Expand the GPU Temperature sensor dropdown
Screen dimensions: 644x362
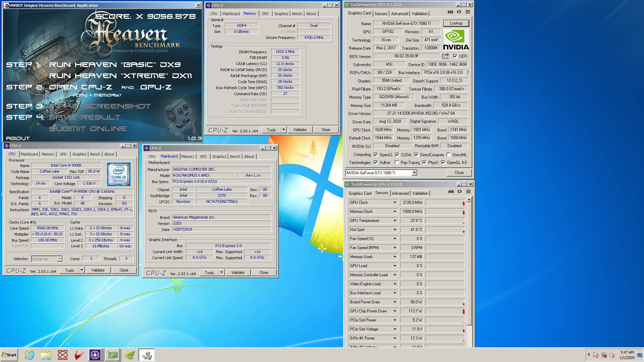tap(395, 221)
